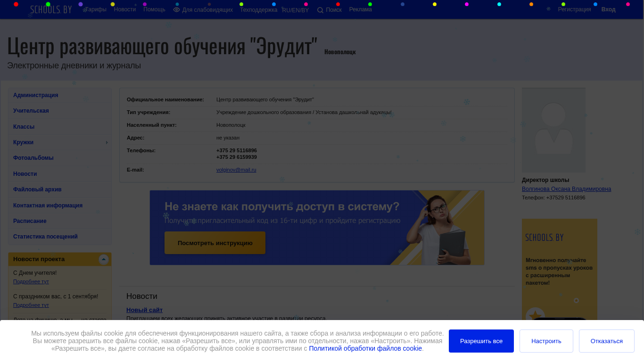
Task: Collapse the Новости проекта panel arrow
Action: click(104, 259)
